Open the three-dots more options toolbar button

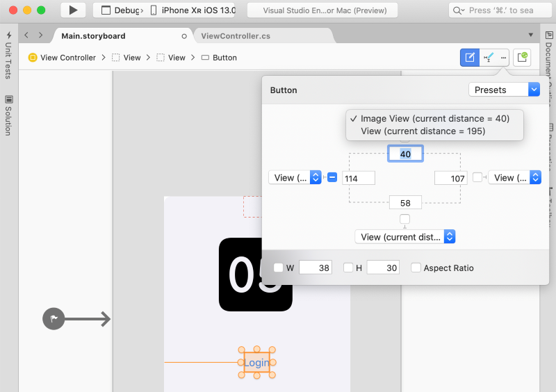pyautogui.click(x=503, y=58)
